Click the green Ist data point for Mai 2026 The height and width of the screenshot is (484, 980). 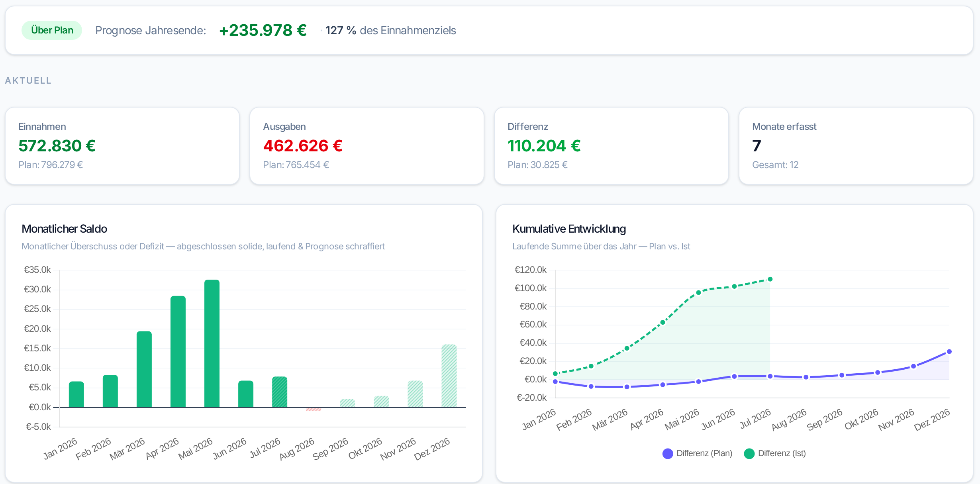(x=698, y=292)
